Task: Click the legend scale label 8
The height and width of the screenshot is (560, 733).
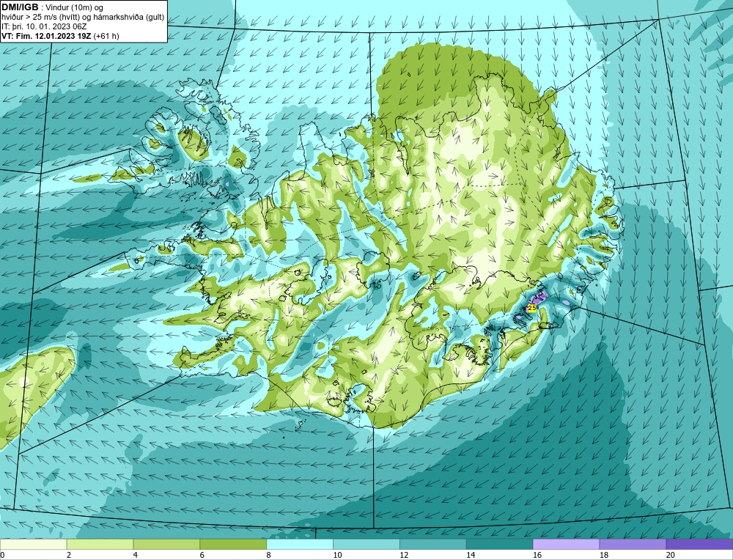Action: pyautogui.click(x=268, y=555)
